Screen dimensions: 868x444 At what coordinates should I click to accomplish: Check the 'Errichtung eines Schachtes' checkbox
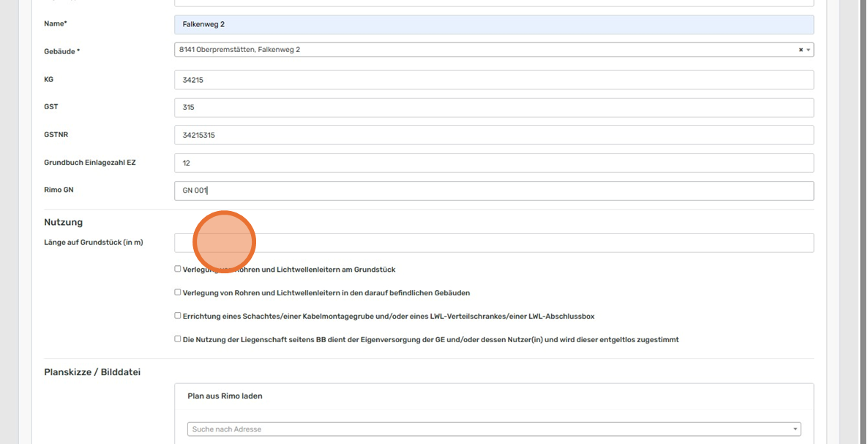click(x=178, y=316)
